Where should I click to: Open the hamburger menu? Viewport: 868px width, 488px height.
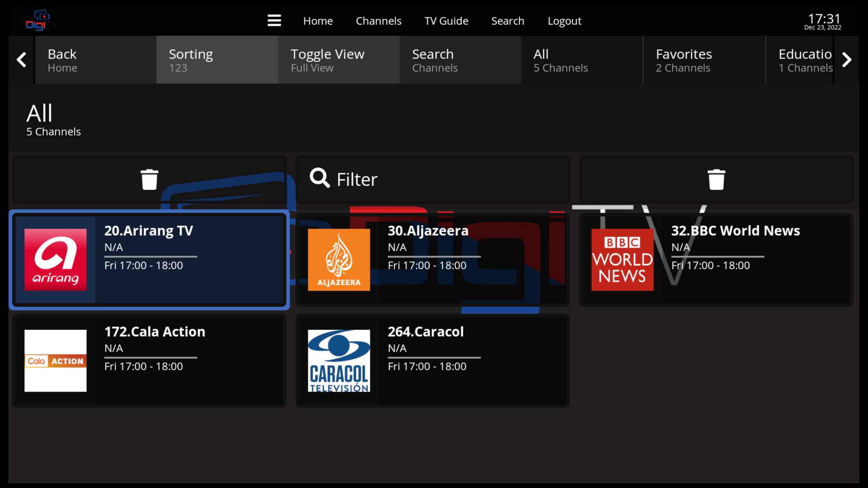coord(274,20)
